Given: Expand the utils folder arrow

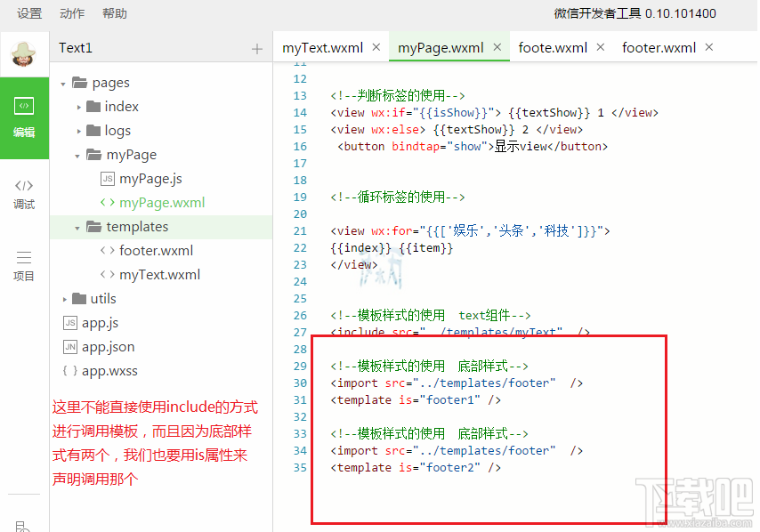Looking at the screenshot, I should click(x=64, y=300).
